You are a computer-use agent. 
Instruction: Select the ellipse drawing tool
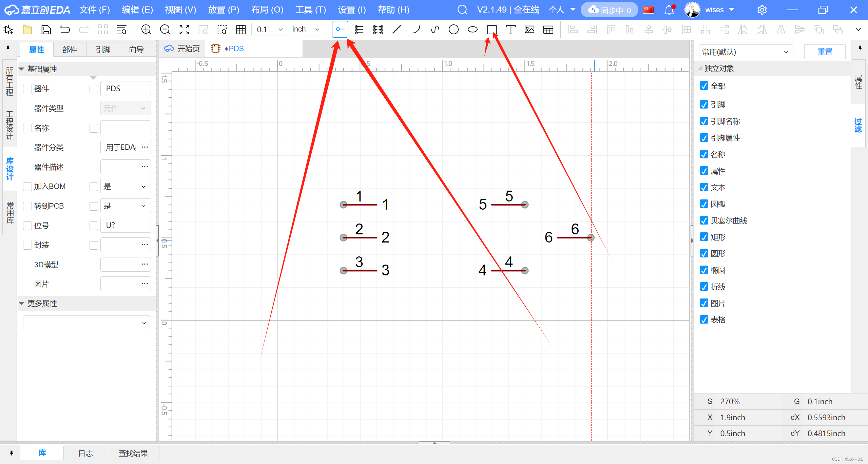472,30
